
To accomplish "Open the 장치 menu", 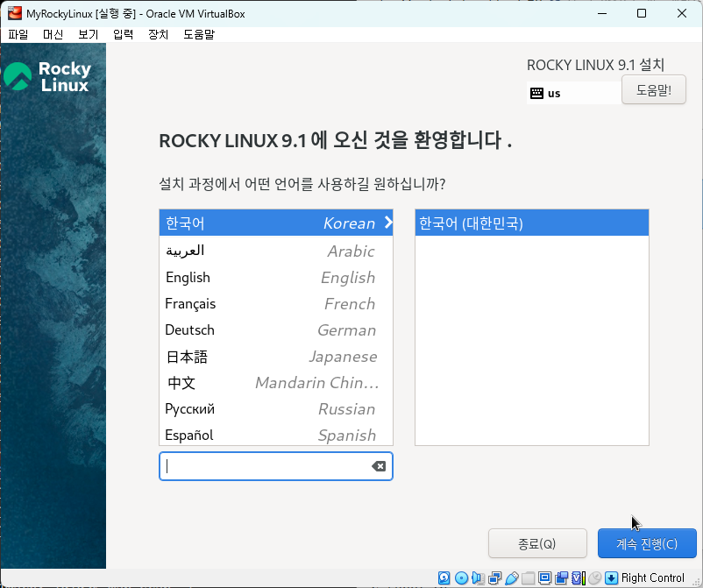I will (158, 34).
